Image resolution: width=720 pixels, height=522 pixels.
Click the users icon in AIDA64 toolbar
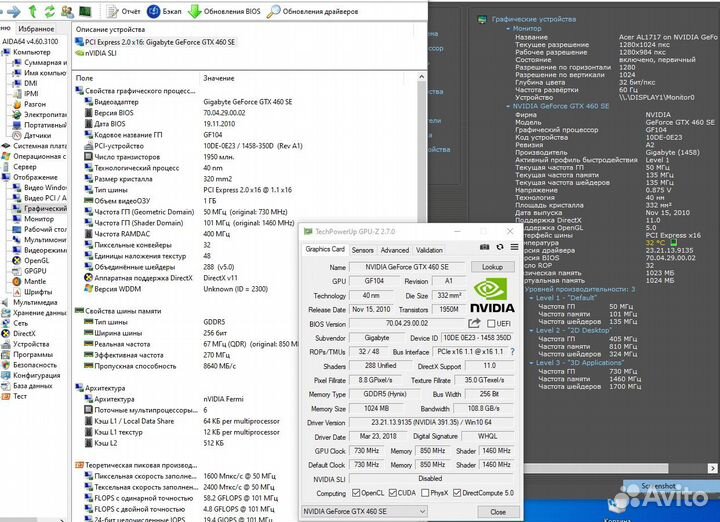coord(67,11)
